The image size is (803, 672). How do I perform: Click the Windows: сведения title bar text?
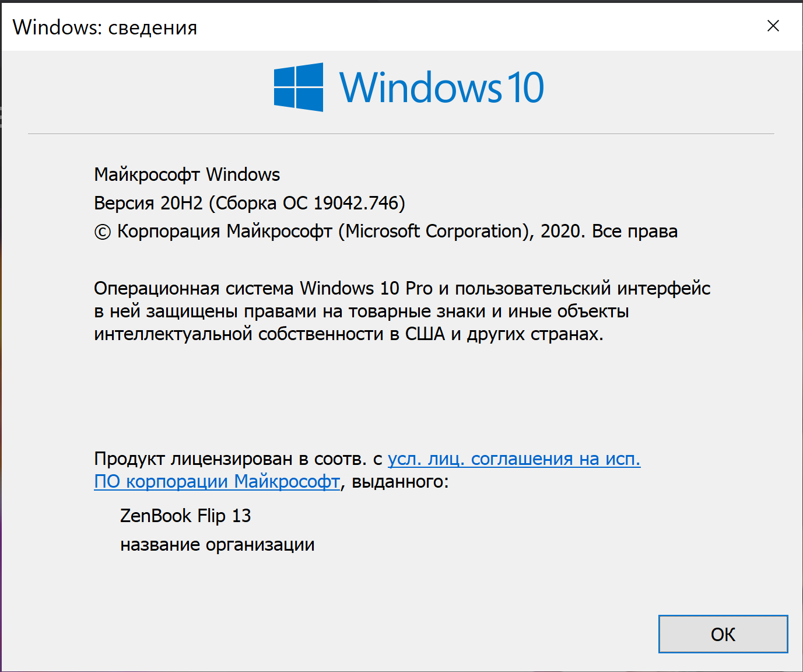click(x=105, y=27)
